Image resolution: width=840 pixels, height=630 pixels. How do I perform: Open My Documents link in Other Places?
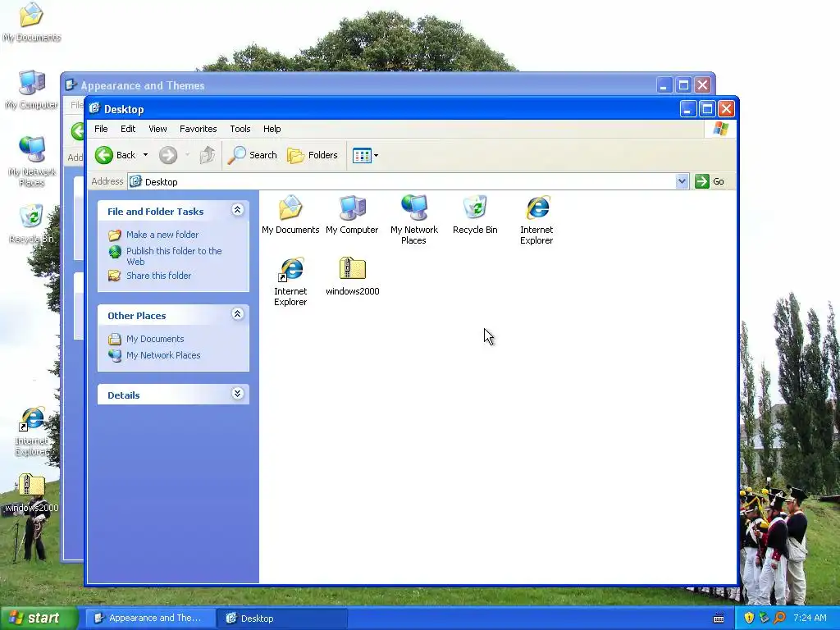tap(155, 339)
